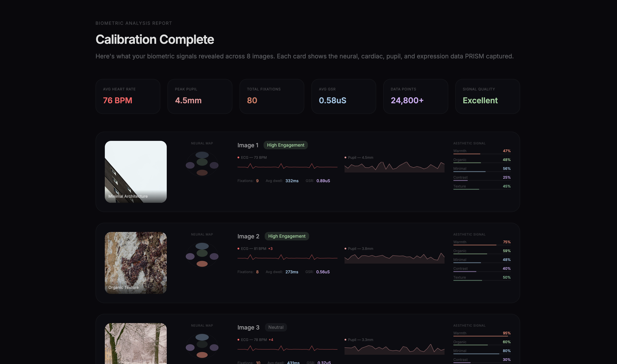617x364 pixels.
Task: Click the Image 1 ECG waveform
Action: (287, 167)
